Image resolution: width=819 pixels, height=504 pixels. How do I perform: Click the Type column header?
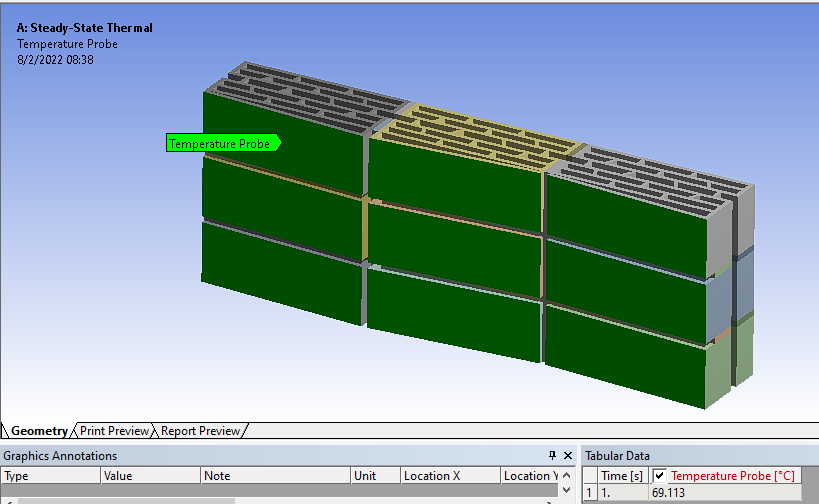tap(50, 476)
